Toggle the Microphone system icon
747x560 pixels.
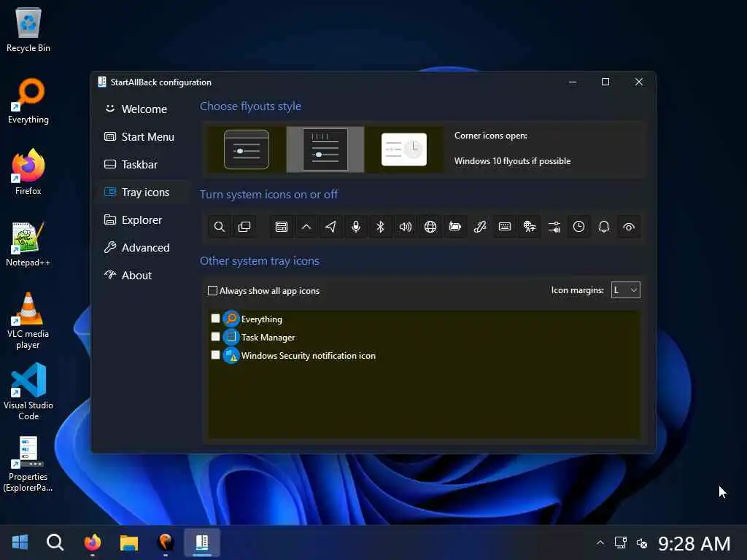tap(356, 227)
